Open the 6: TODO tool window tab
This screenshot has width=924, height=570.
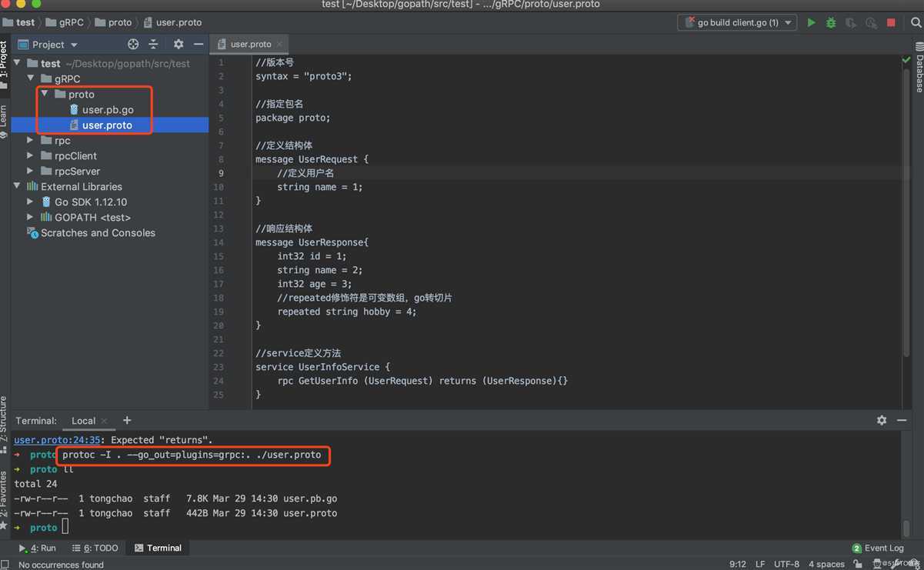95,548
